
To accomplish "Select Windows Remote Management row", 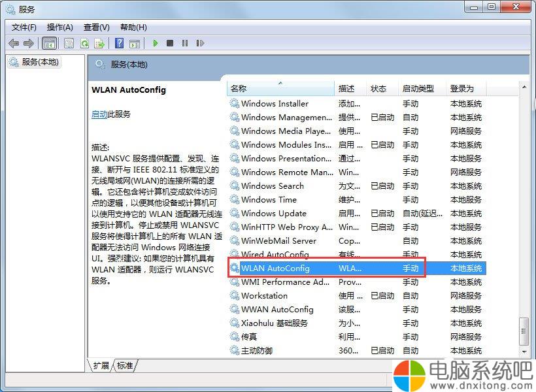I will [x=356, y=172].
